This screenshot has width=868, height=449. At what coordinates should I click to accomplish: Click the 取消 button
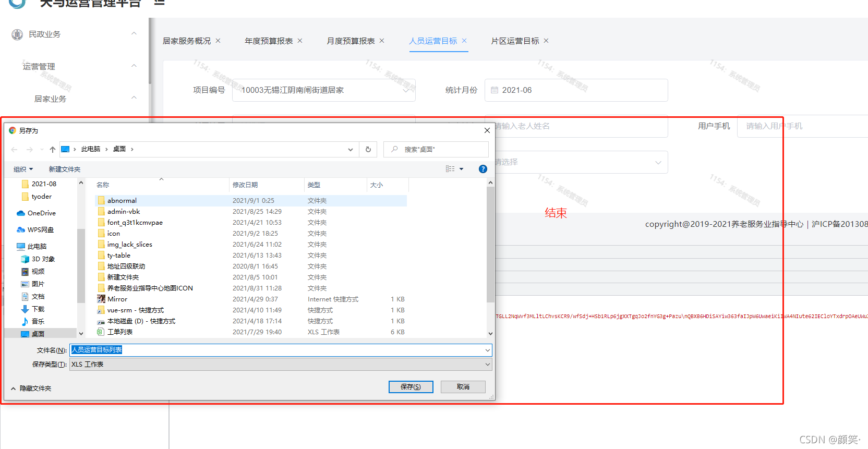coord(463,387)
